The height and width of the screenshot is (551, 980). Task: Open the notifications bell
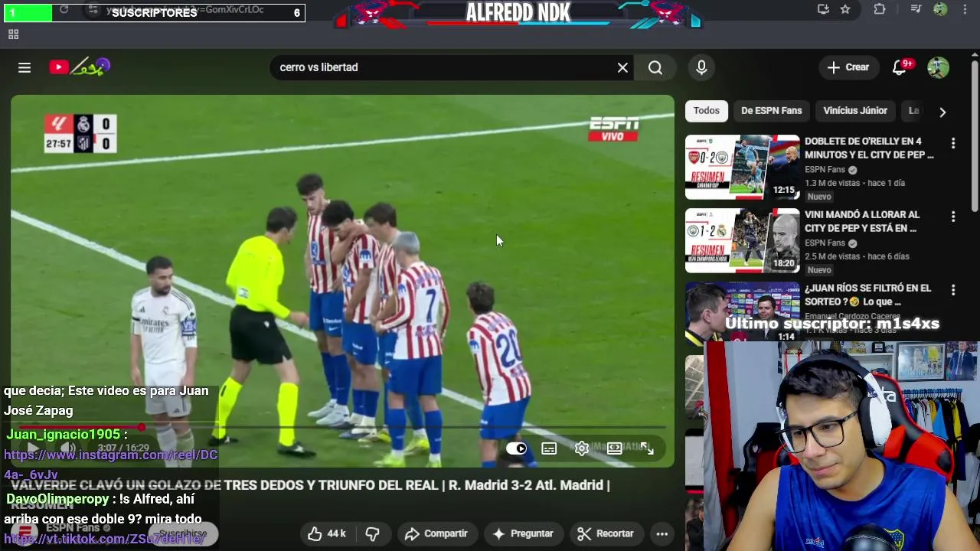coord(900,67)
